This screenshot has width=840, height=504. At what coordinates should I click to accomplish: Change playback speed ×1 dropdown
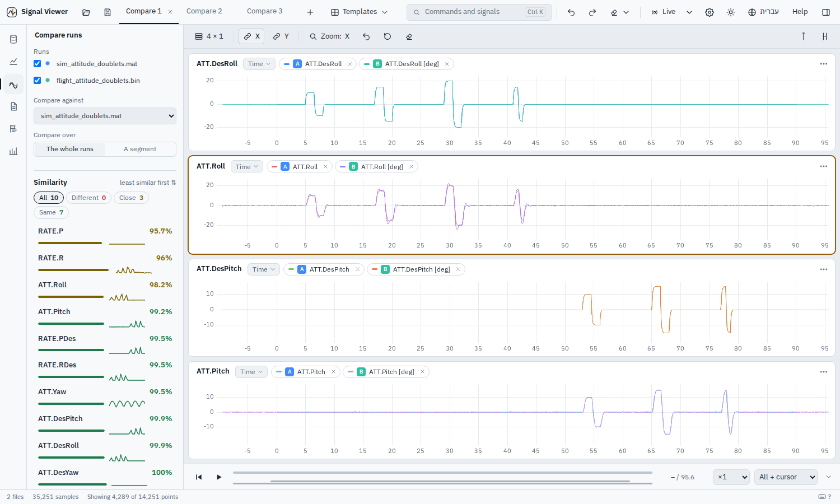click(x=731, y=477)
